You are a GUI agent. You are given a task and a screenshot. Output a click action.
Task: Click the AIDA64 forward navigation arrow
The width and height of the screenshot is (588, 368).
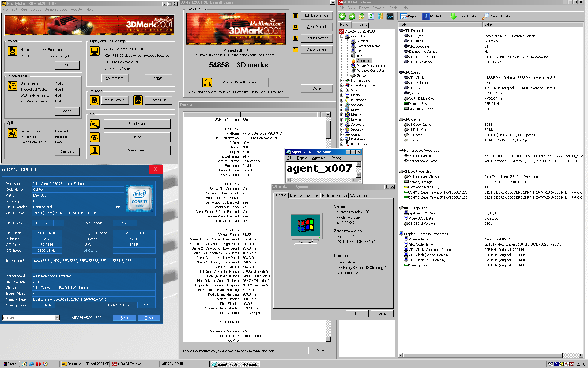tap(352, 16)
